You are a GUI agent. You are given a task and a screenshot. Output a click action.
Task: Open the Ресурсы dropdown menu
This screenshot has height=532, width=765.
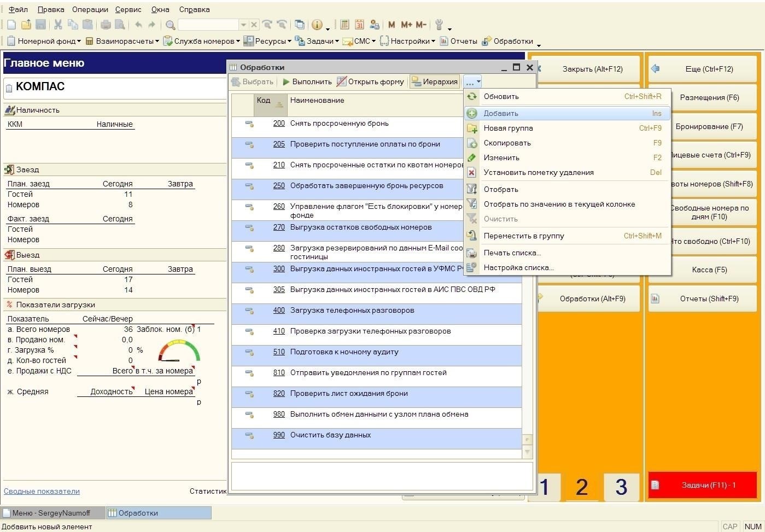pos(268,41)
